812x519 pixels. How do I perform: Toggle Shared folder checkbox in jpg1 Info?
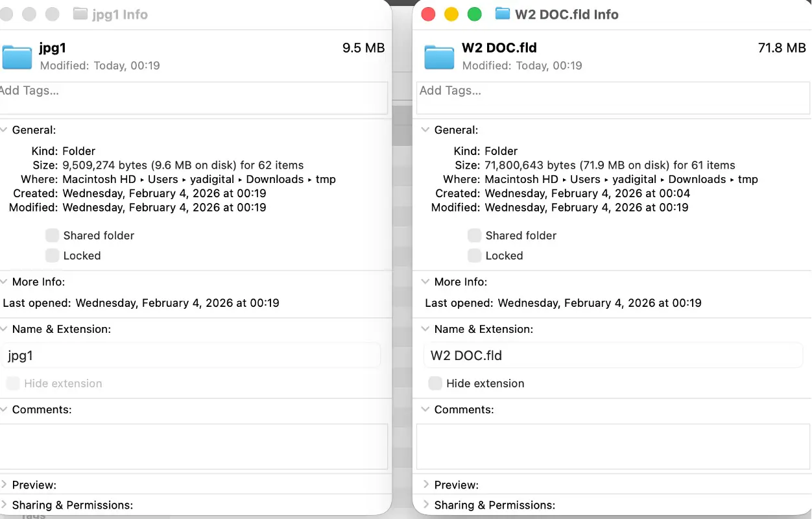(x=52, y=235)
